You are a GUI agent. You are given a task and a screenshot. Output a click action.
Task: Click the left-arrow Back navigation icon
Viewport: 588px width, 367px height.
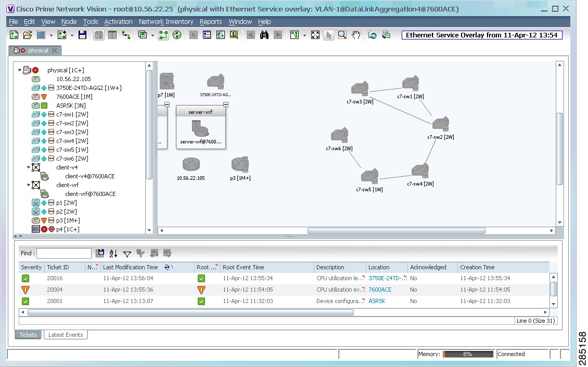pyautogui.click(x=251, y=35)
